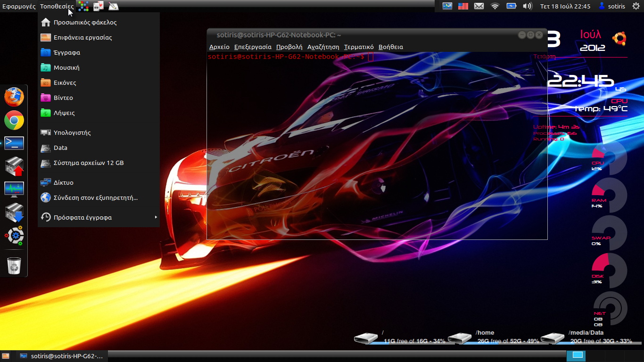Open Υπολογιστής computer location
This screenshot has width=644, height=362.
[x=99, y=132]
